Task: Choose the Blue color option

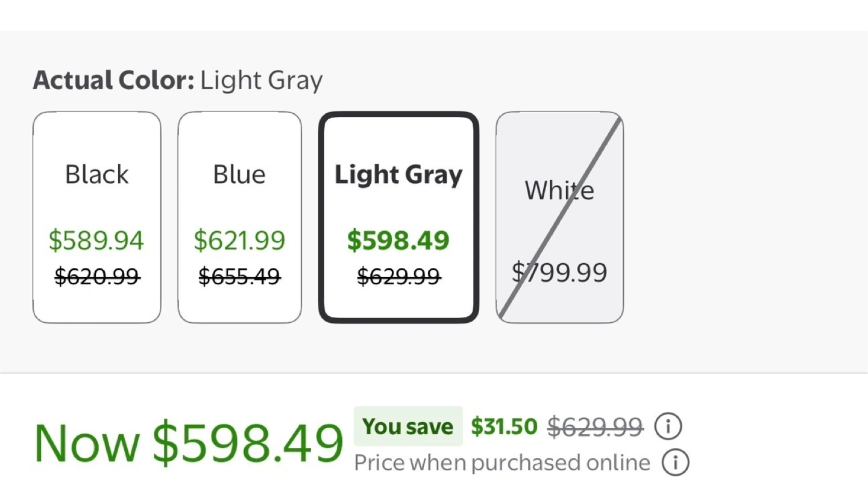Action: 239,217
